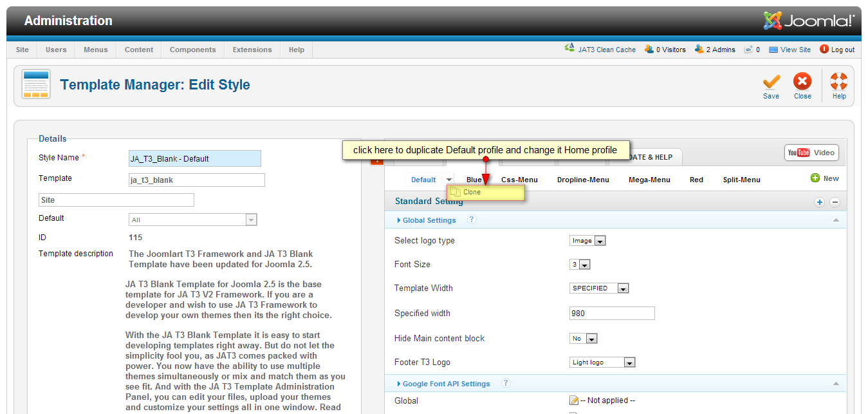Open the Content menu
This screenshot has width=868, height=414.
click(139, 50)
